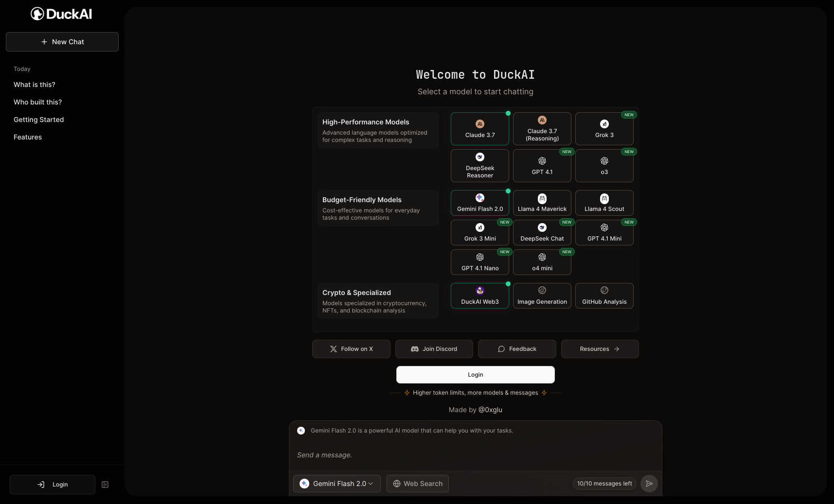
Task: Click the High-Performance Models heading
Action: pos(366,122)
